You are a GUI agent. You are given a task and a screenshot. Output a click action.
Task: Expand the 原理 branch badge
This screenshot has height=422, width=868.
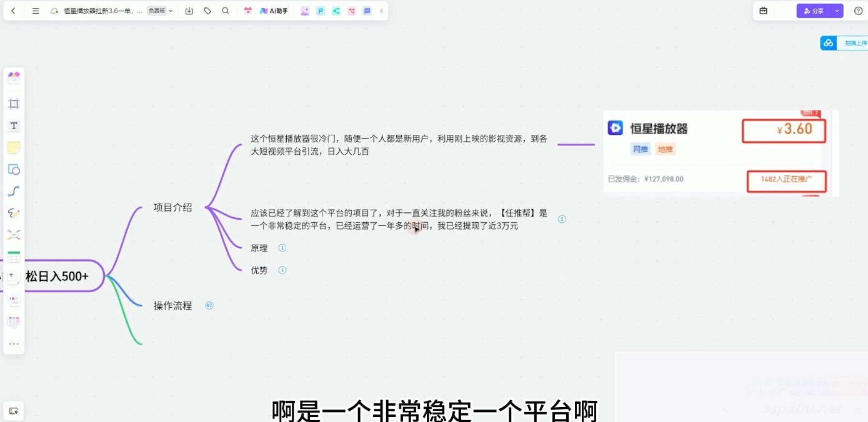pos(282,248)
